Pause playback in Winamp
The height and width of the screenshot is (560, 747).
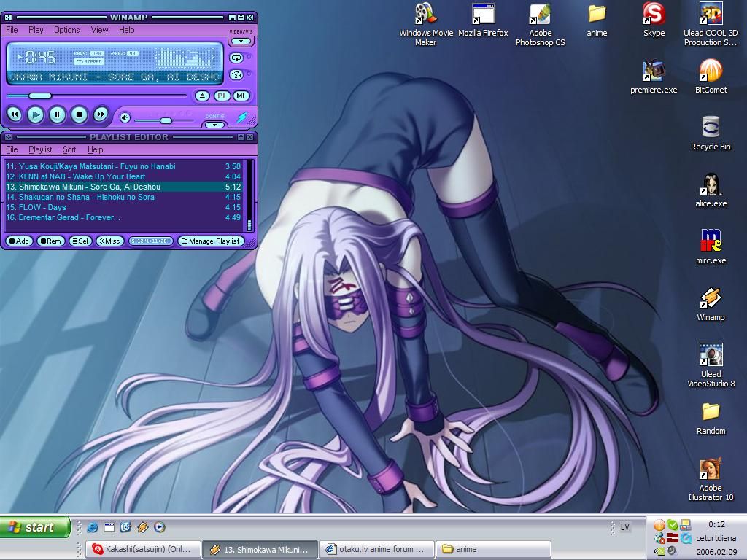(57, 114)
